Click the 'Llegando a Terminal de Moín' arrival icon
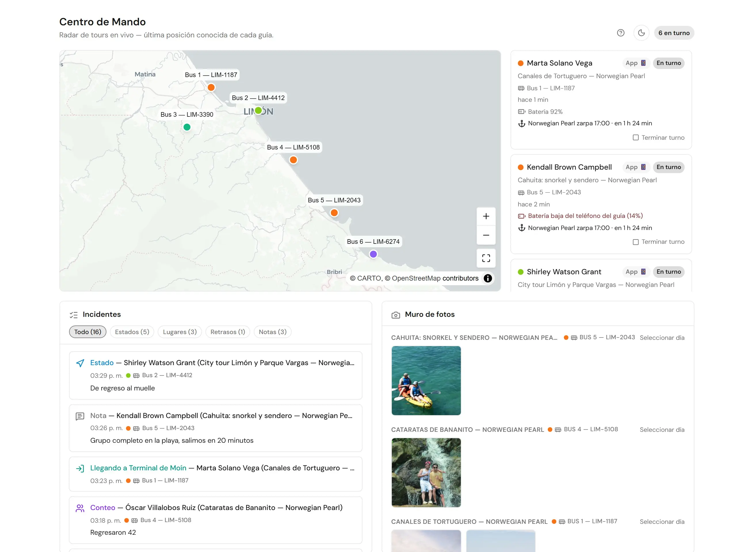The image size is (756, 552). (80, 468)
